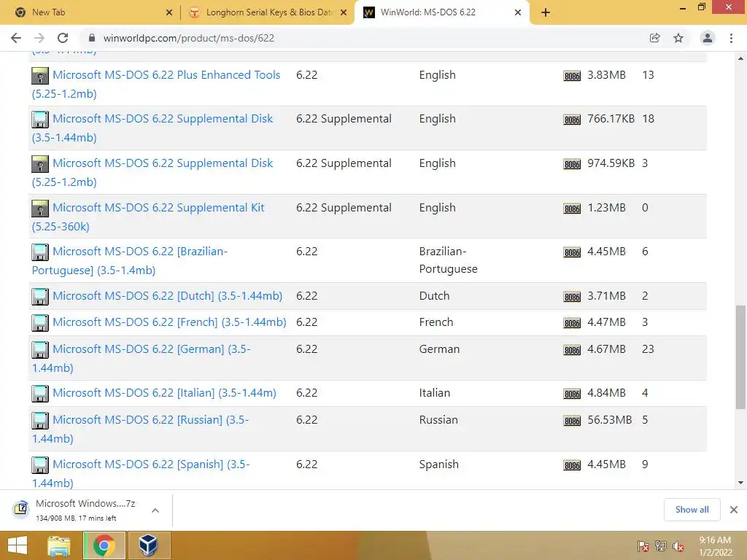Click disk icon for Dutch row
This screenshot has height=560, width=747.
(40, 296)
